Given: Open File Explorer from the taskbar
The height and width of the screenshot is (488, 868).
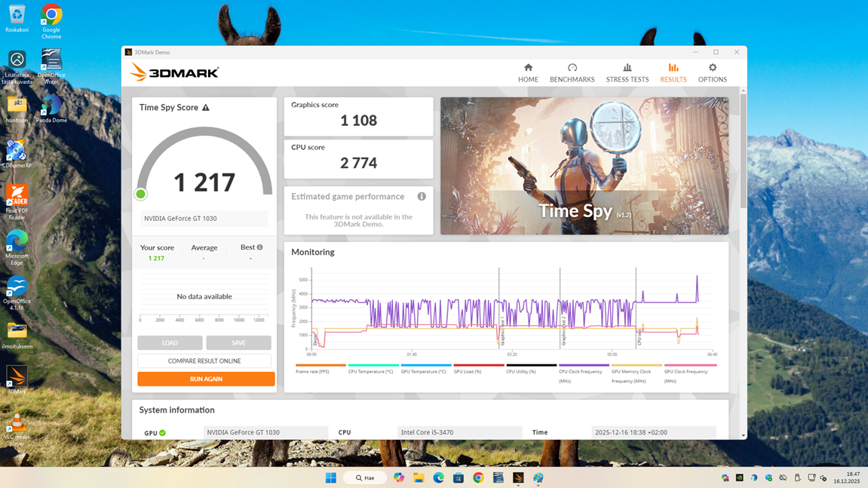Looking at the screenshot, I should pyautogui.click(x=419, y=477).
